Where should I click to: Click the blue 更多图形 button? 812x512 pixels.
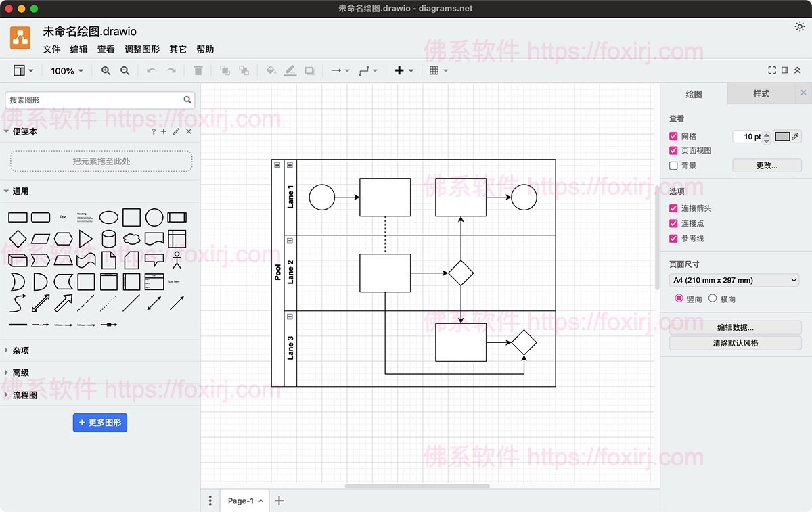[x=100, y=422]
